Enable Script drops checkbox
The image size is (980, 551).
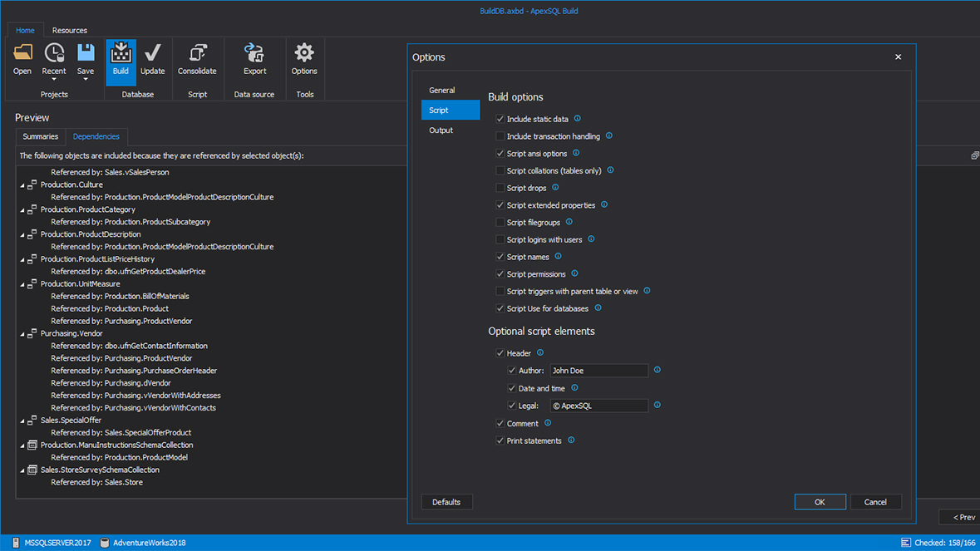[x=500, y=188]
